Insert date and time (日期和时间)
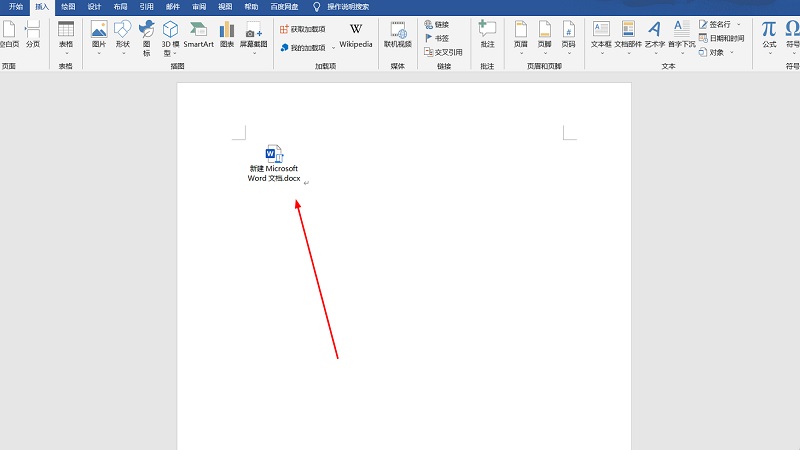Screen dimensions: 800x450 (x=721, y=38)
